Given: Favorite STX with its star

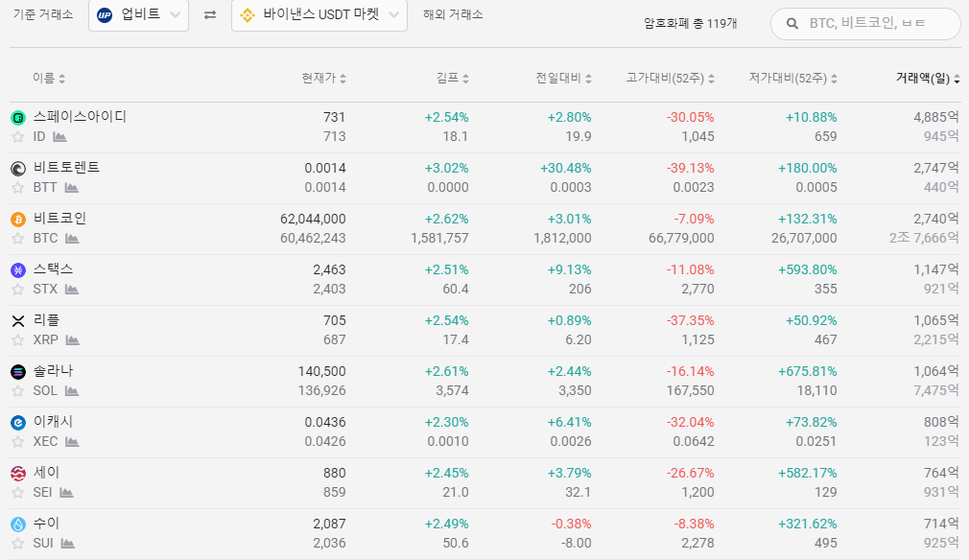Looking at the screenshot, I should [x=18, y=289].
